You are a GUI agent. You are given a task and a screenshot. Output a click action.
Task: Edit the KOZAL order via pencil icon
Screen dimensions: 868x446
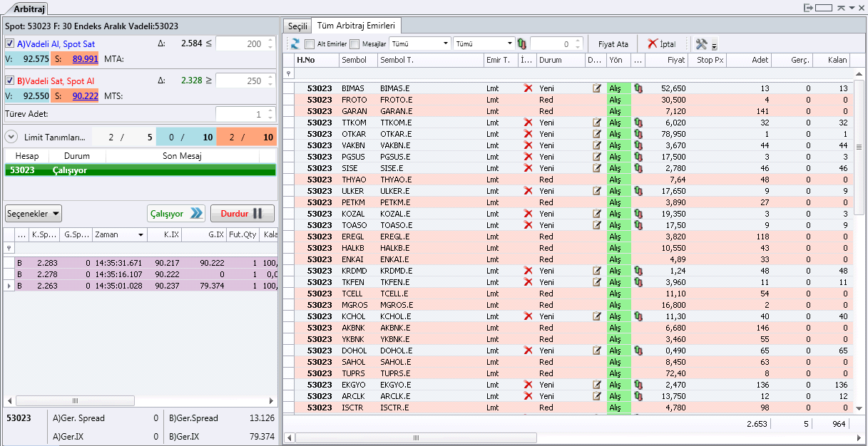click(597, 214)
